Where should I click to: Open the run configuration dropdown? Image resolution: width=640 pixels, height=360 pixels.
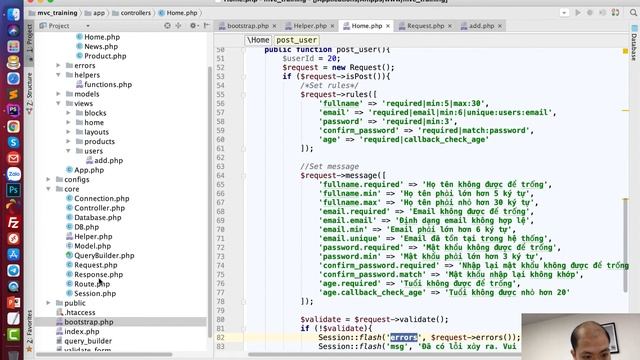click(564, 13)
